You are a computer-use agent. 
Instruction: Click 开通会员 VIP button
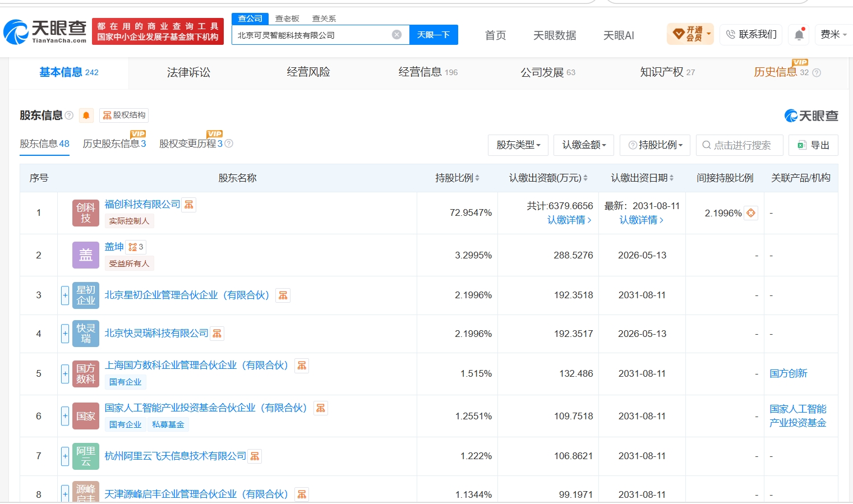[x=690, y=34]
